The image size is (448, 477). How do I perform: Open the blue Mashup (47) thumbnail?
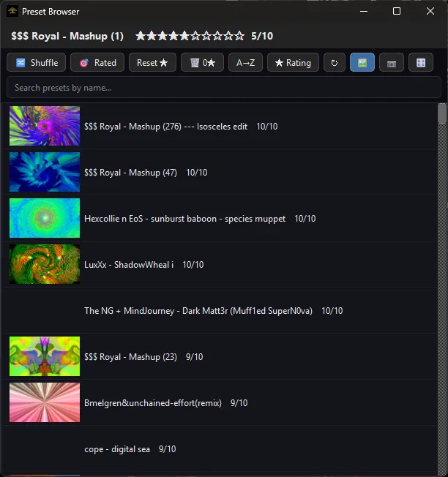pyautogui.click(x=45, y=172)
